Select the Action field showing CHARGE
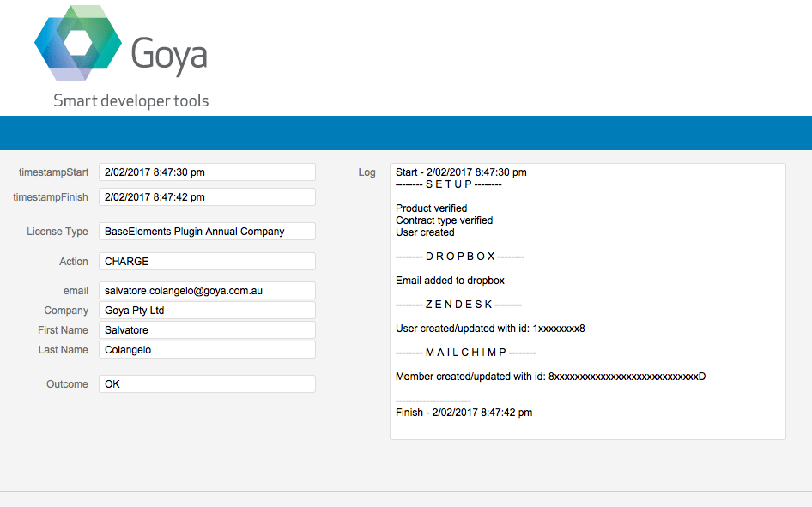This screenshot has width=812, height=507. (x=207, y=262)
